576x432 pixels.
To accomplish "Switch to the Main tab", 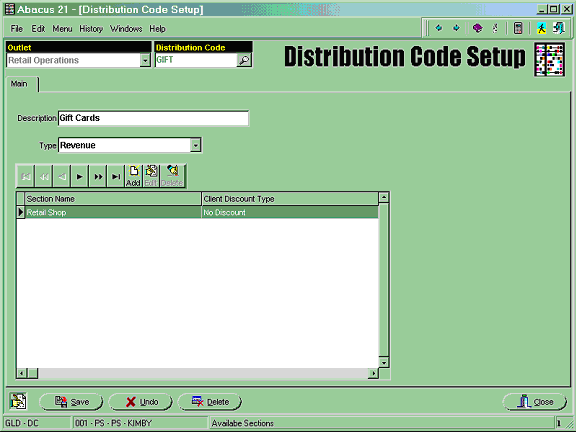I will (19, 84).
